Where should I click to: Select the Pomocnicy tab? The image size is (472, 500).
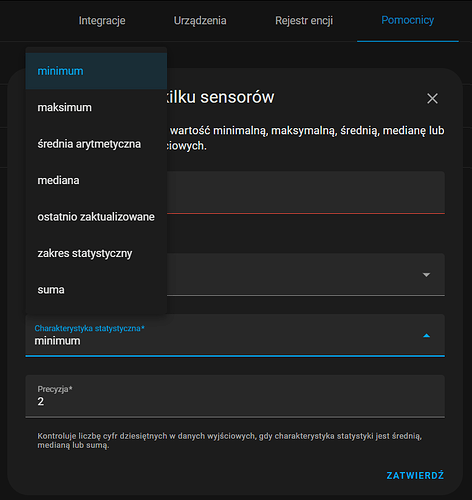pyautogui.click(x=408, y=20)
